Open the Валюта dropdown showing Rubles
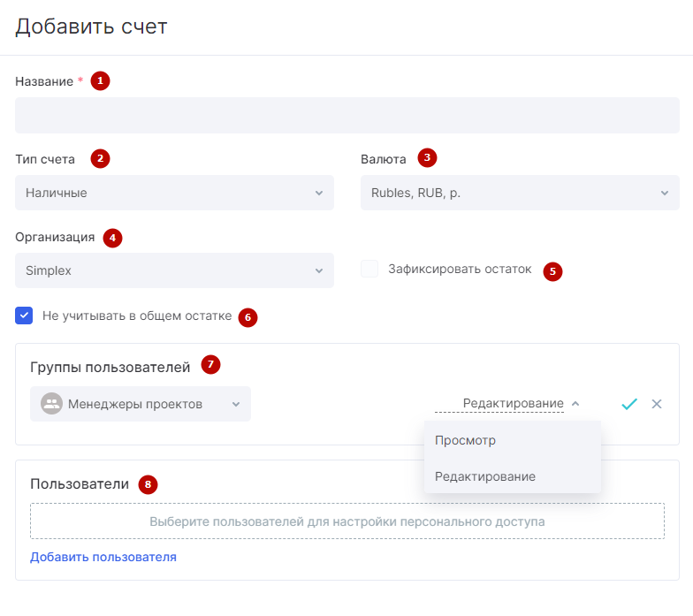693x616 pixels. click(x=520, y=193)
